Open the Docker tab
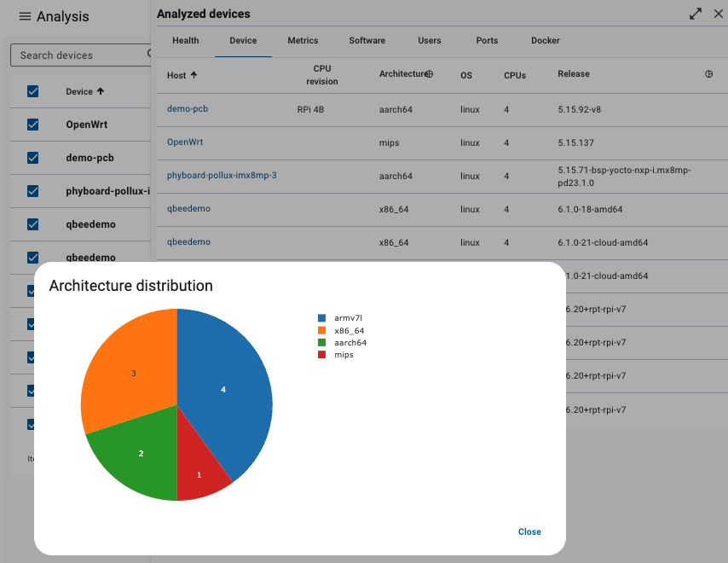Screen dimensions: 728x563 (545, 40)
